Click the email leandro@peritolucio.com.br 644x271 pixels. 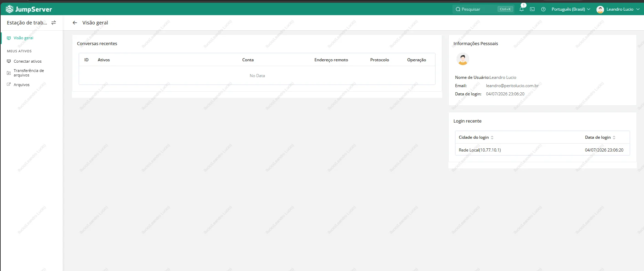click(512, 86)
